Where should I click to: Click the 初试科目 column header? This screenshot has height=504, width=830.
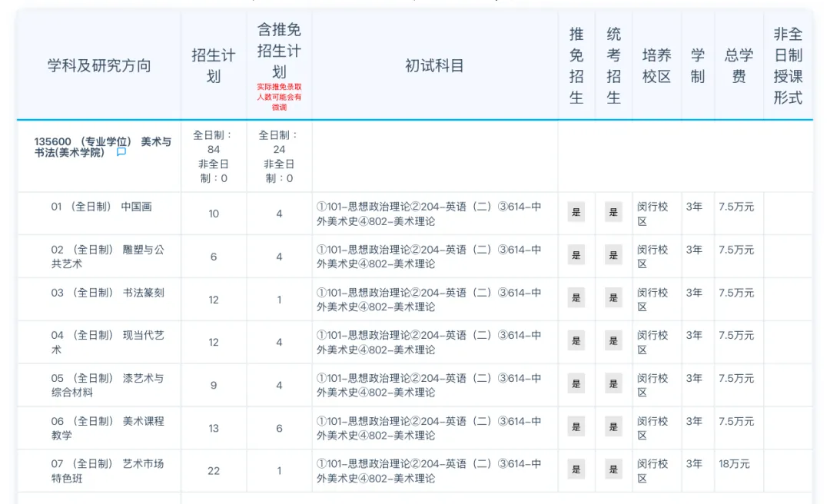[434, 65]
